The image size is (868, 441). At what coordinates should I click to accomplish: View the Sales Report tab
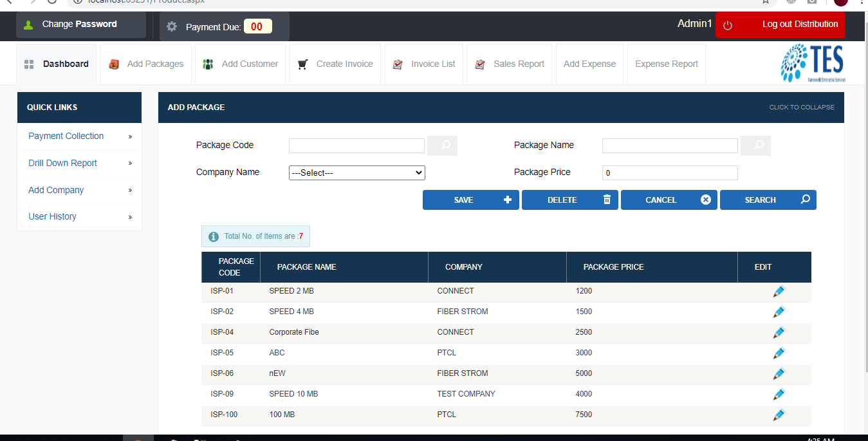point(510,64)
